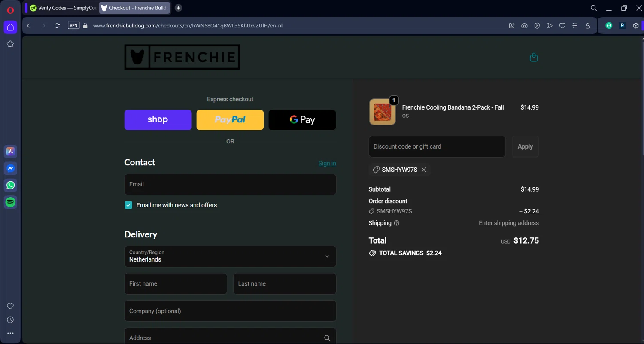
Task: Click the Frenchie logo
Action: (x=182, y=57)
